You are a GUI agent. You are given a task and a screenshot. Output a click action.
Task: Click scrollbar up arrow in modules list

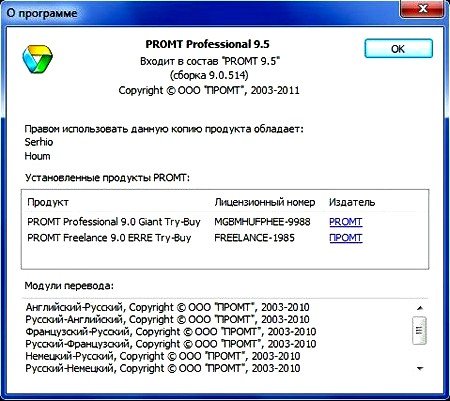click(420, 308)
